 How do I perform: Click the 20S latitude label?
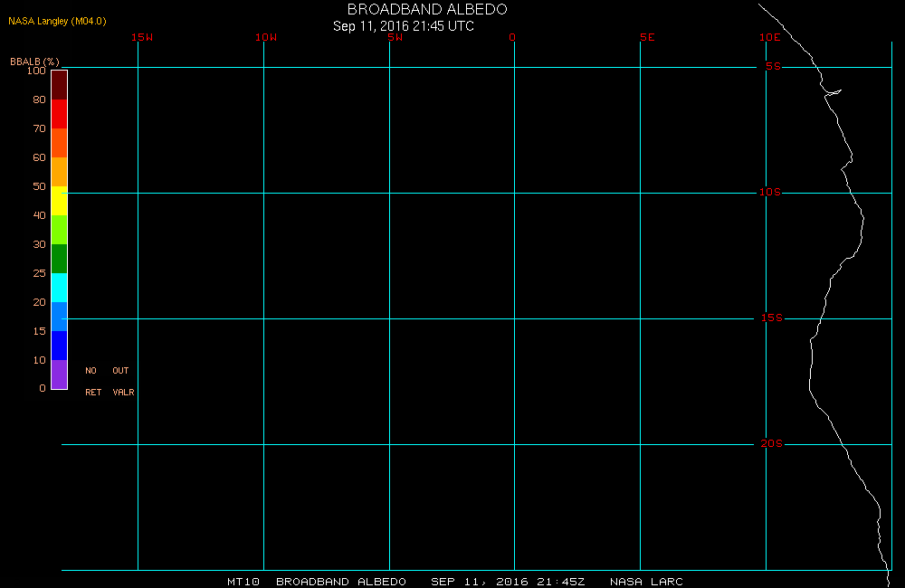pos(772,444)
